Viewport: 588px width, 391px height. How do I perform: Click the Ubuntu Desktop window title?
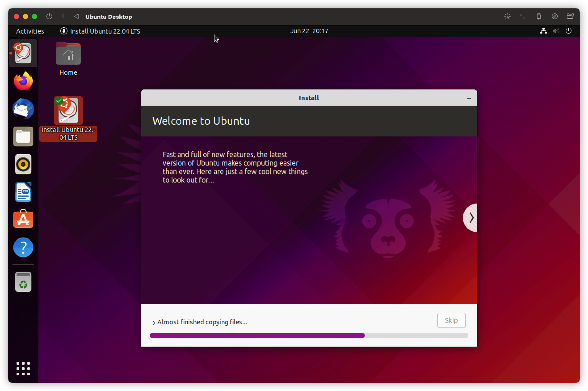pos(109,17)
